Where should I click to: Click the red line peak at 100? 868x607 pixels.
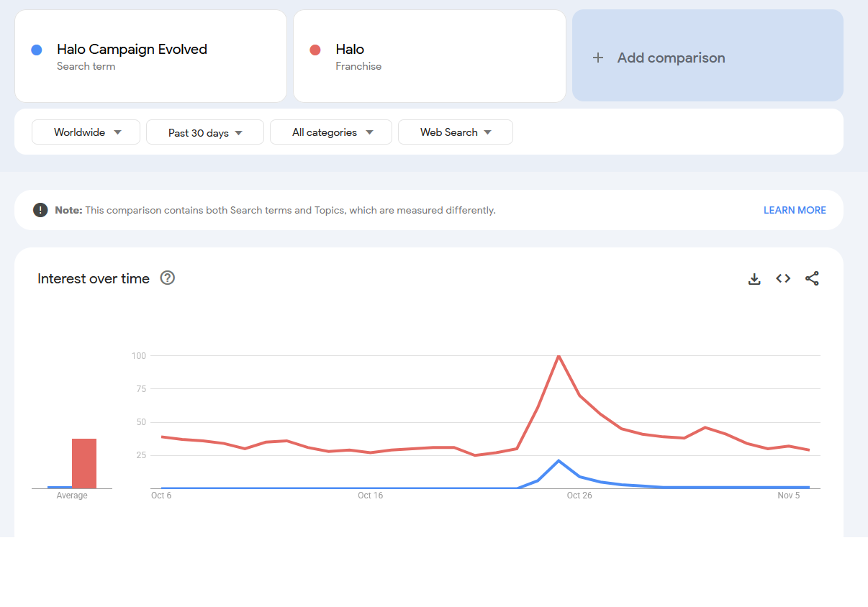559,356
